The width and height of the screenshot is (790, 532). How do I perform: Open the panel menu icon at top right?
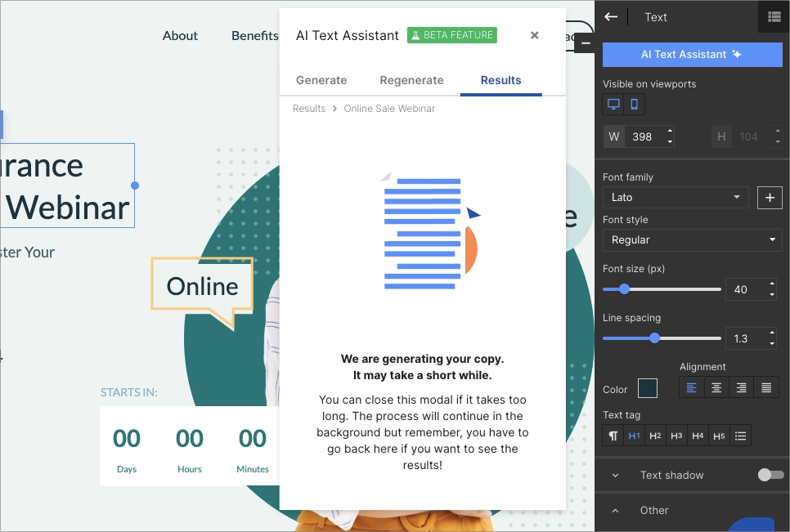click(x=774, y=16)
